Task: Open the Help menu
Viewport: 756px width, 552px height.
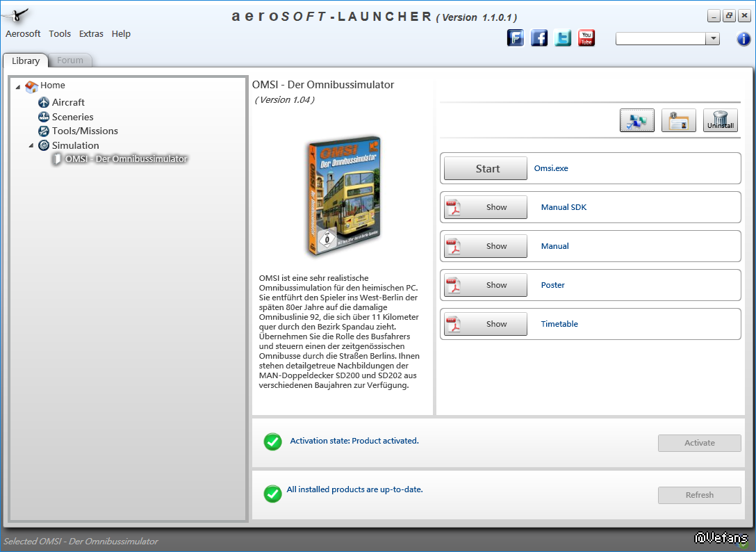Action: click(x=121, y=34)
